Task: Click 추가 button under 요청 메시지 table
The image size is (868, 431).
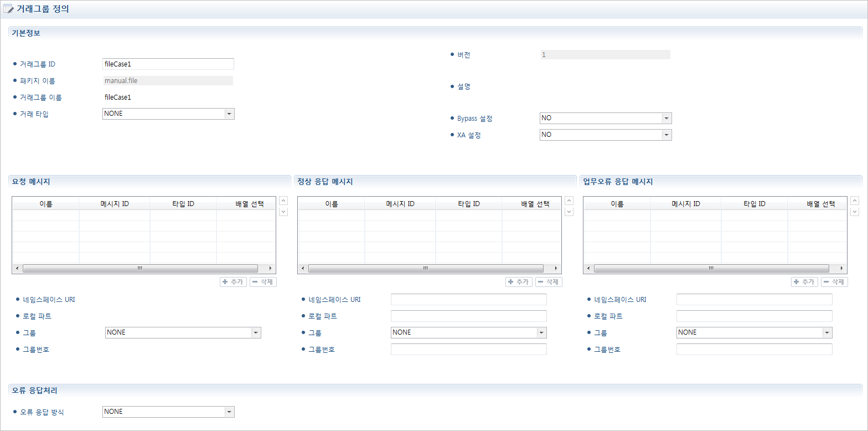Action: tap(233, 282)
